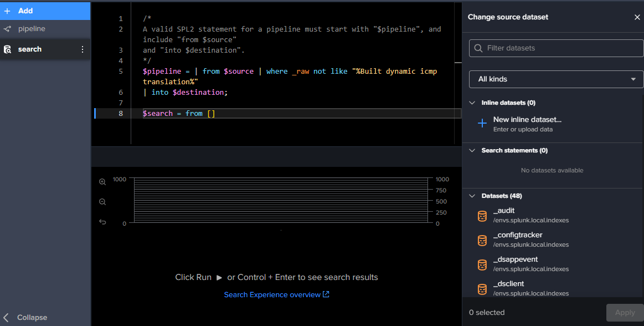Collapse the Search statements section
The image size is (644, 326).
[x=472, y=150]
